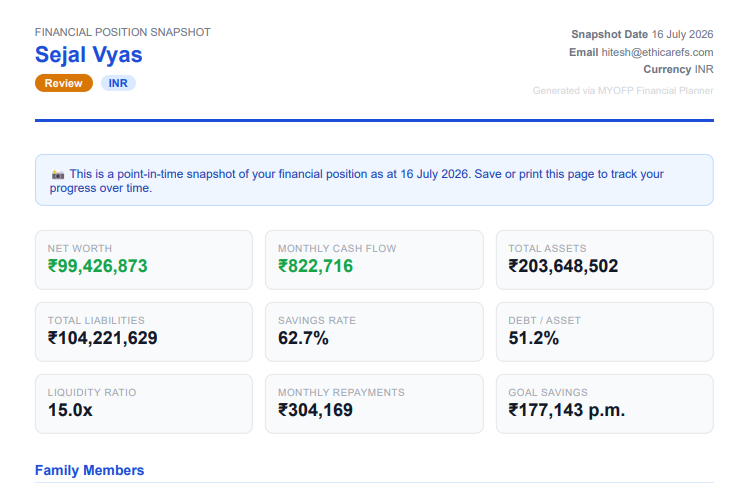Viewport: 751px width, 483px height.
Task: Click the Total Liabilities value ₹104,221,629
Action: coord(102,338)
